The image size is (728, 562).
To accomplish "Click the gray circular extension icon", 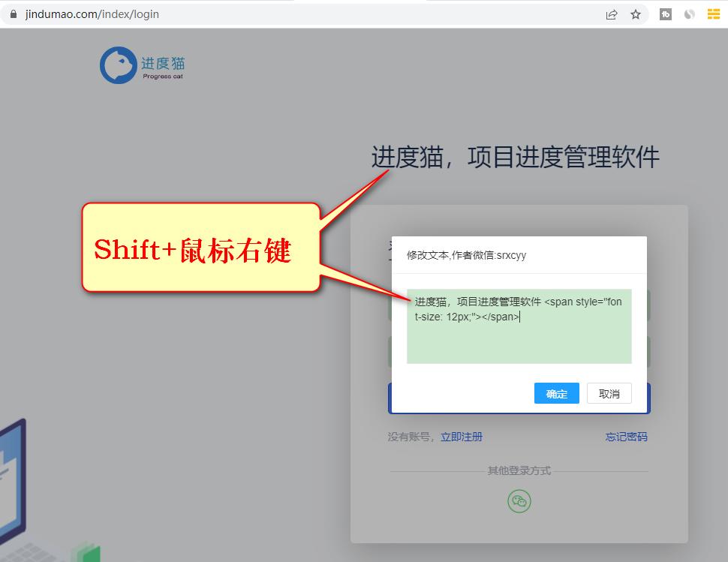I will (x=690, y=14).
